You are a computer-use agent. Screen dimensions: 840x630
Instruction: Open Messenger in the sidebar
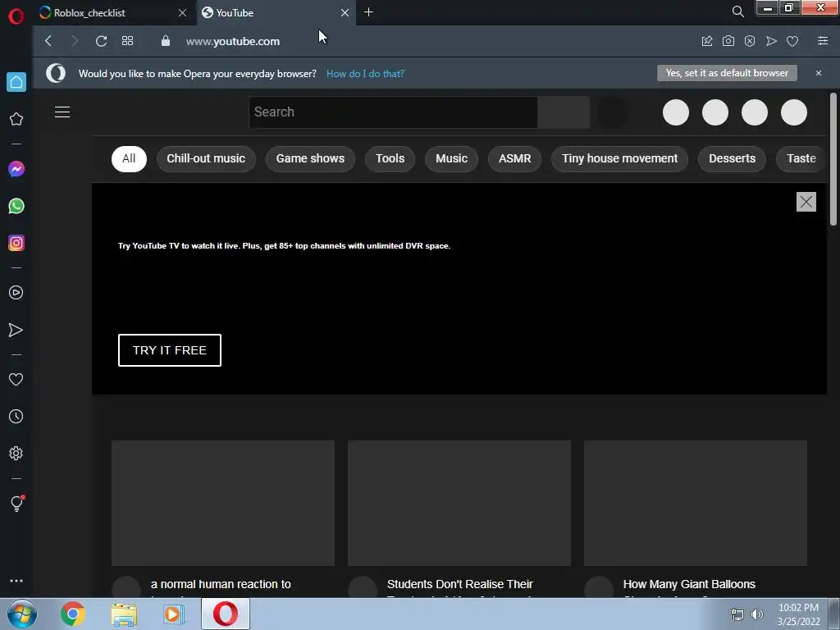[x=16, y=169]
